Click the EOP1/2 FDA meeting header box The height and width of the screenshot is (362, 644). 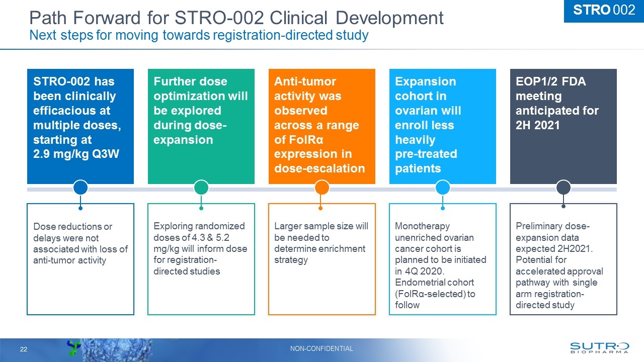(563, 126)
